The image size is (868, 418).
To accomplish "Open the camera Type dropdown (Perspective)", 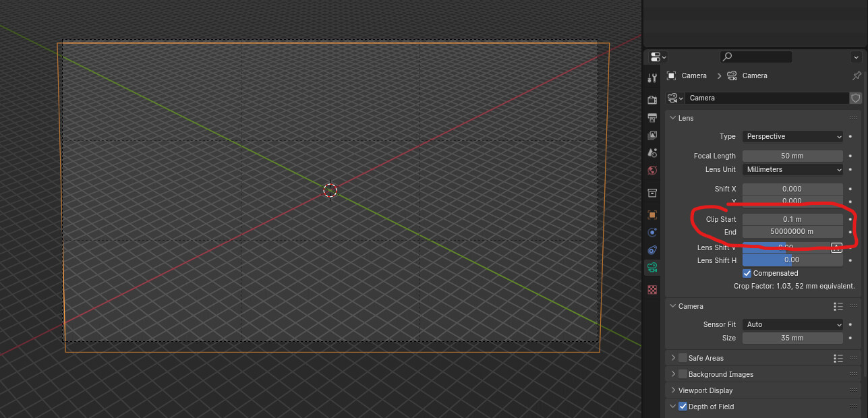I will 792,136.
